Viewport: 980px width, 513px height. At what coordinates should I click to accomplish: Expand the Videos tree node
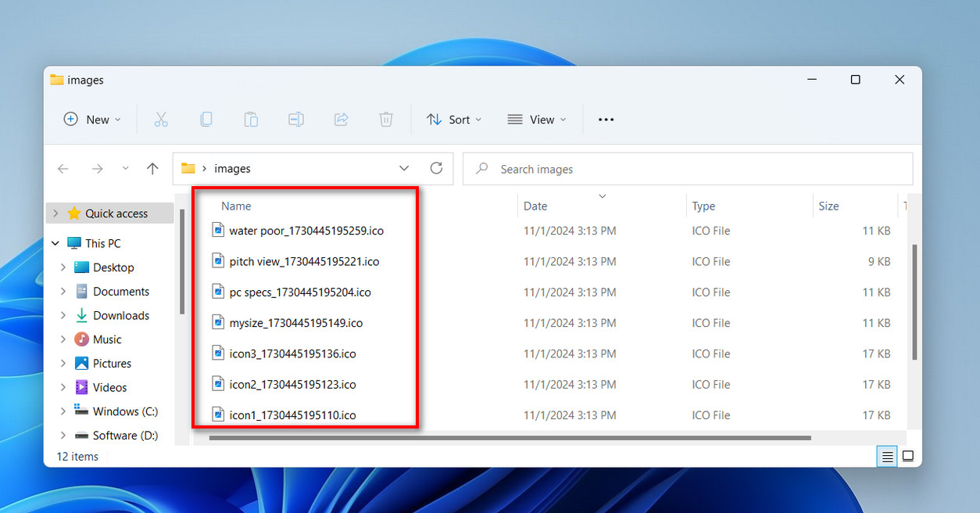(63, 387)
